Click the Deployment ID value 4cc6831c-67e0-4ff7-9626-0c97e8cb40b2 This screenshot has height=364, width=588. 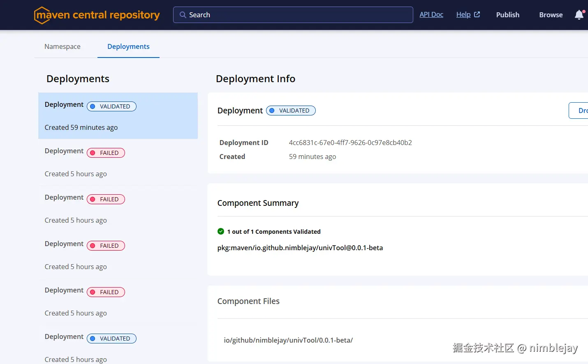pyautogui.click(x=350, y=143)
